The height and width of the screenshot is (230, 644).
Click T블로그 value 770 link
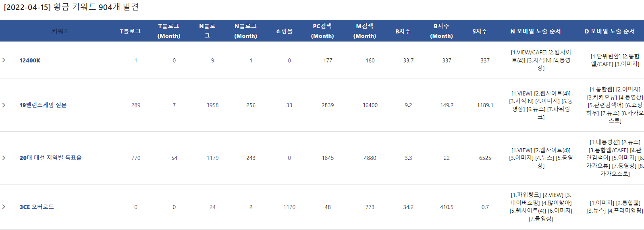(x=136, y=158)
